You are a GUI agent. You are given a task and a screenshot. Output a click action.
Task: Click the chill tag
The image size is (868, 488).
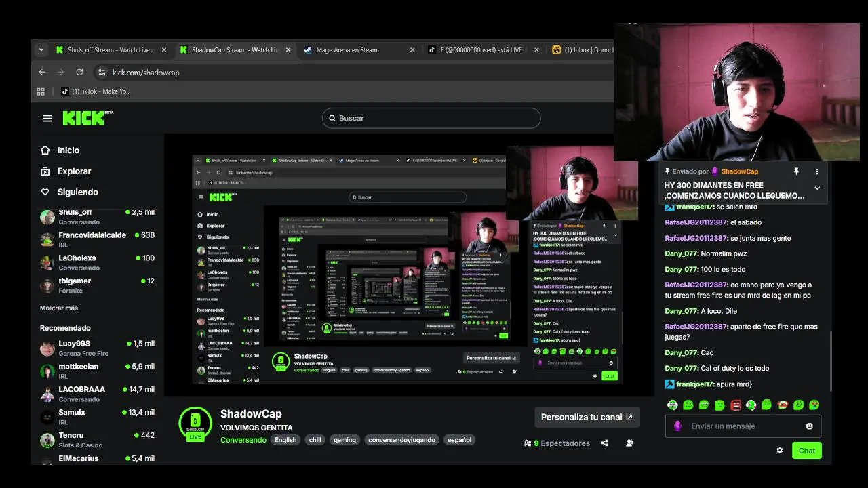tap(315, 440)
